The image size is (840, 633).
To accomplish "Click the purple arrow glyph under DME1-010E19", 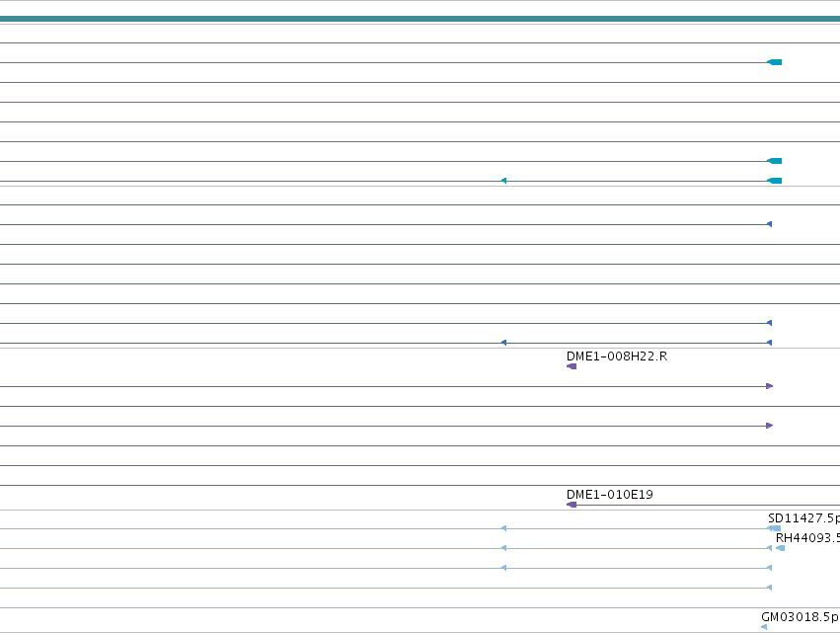I will point(572,505).
